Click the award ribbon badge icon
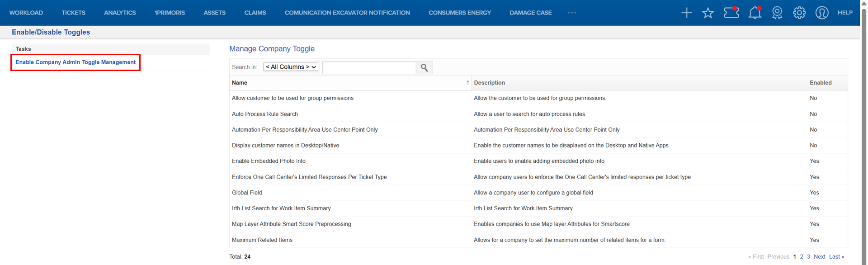868x265 pixels. pos(777,13)
